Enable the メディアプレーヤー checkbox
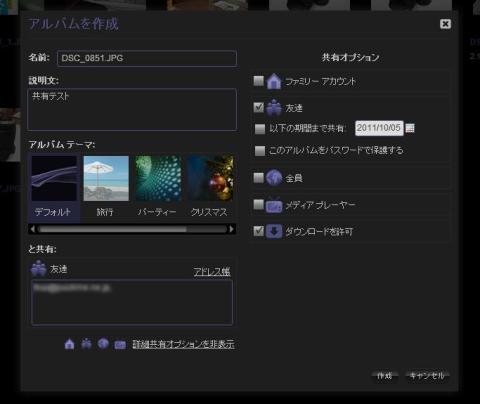The height and width of the screenshot is (404, 480). pos(259,204)
